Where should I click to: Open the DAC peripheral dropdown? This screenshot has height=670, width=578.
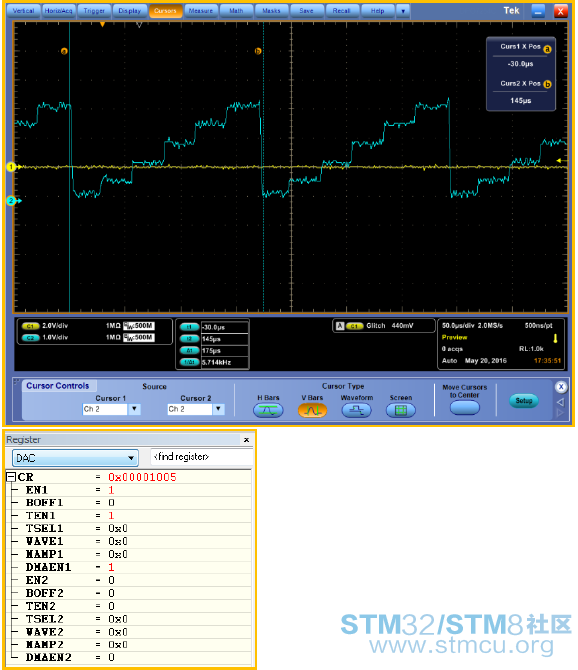click(75, 458)
